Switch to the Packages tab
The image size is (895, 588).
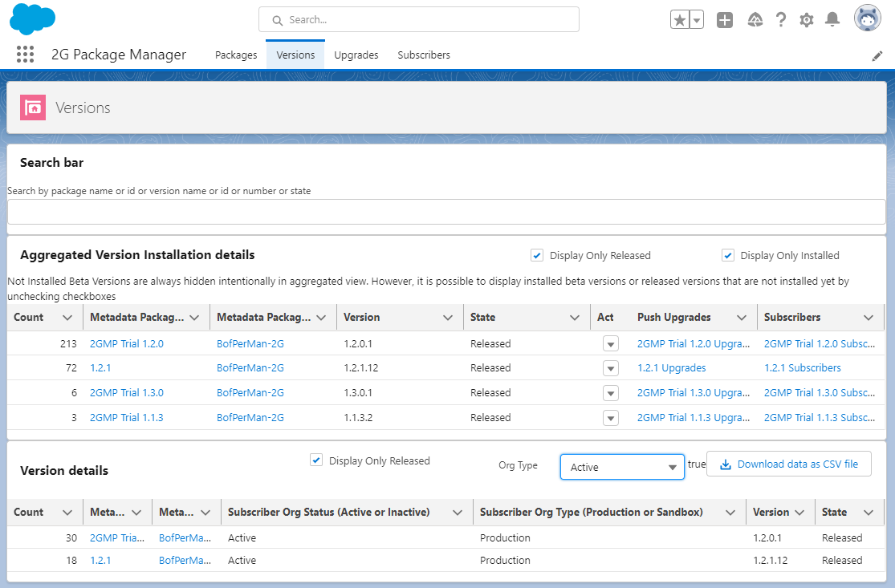pos(236,55)
